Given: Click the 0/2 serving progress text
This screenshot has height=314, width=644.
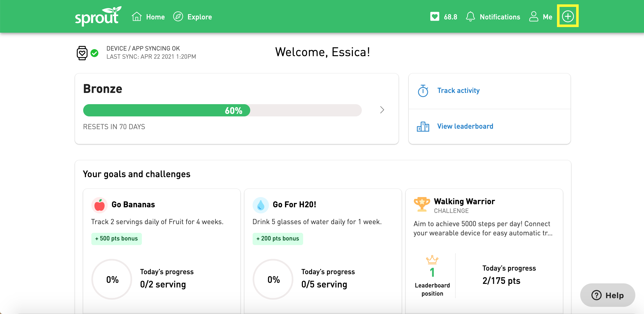Looking at the screenshot, I should (x=163, y=284).
